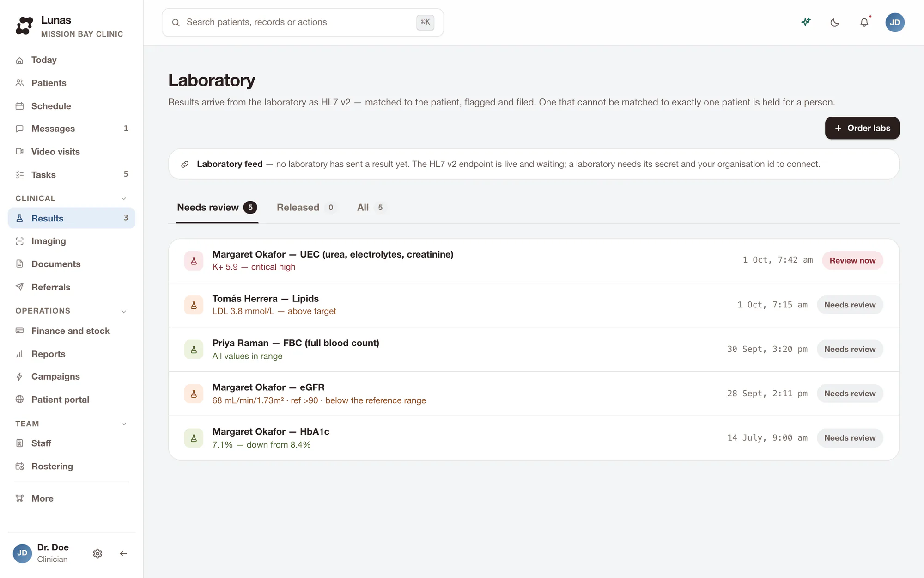This screenshot has width=924, height=578.
Task: Click the link icon in the Laboratory feed banner
Action: tap(185, 164)
